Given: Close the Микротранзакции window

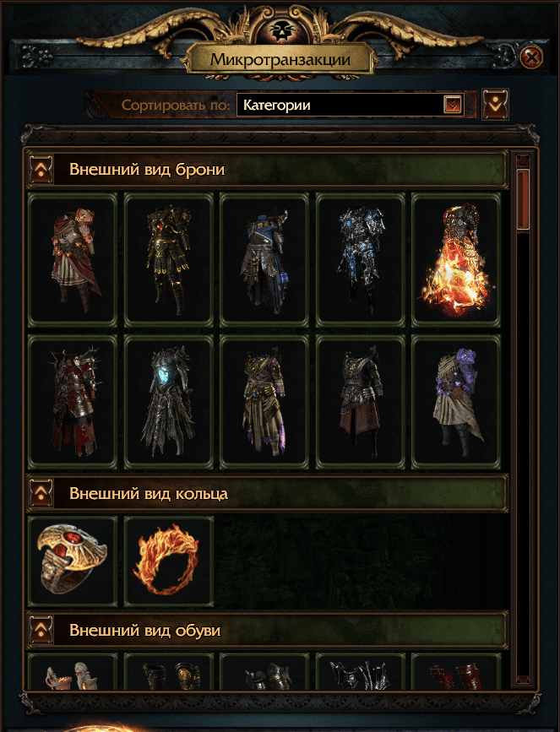Looking at the screenshot, I should [x=531, y=57].
